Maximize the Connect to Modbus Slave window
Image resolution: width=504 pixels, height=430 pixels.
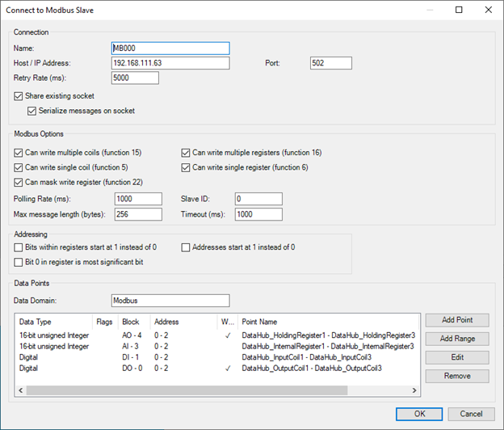coord(459,11)
